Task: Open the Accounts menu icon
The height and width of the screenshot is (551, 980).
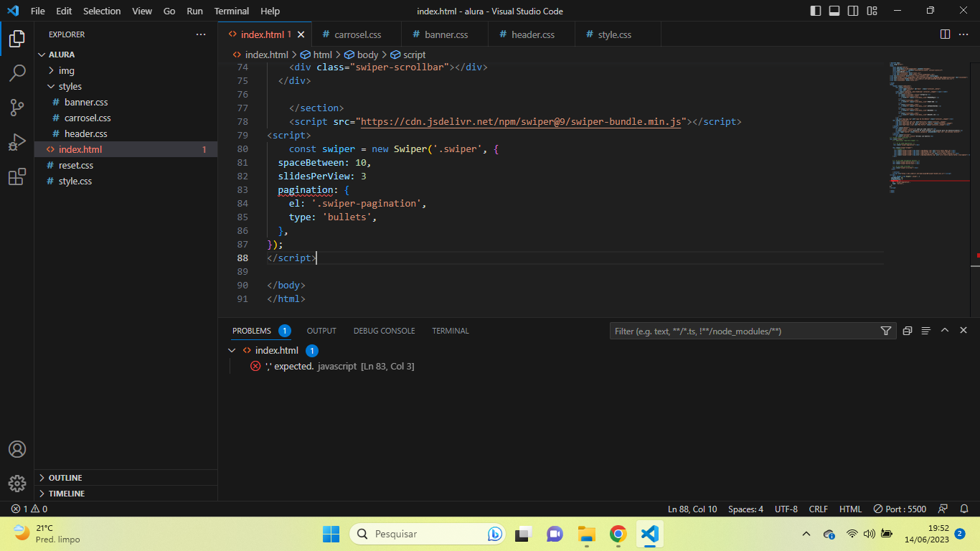Action: click(x=17, y=449)
